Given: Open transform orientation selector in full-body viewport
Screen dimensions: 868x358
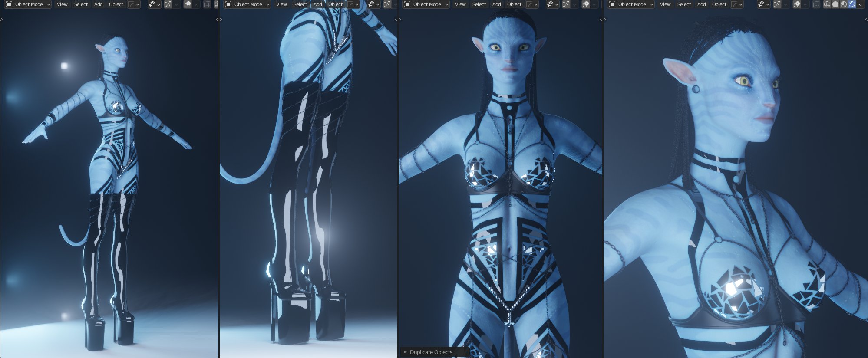Looking at the screenshot, I should (x=133, y=4).
